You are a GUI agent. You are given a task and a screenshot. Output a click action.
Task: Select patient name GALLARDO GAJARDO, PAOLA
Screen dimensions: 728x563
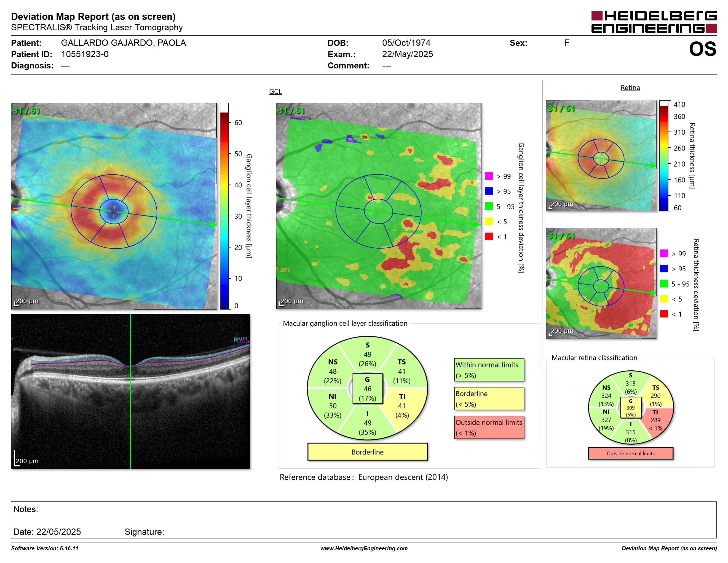point(123,43)
